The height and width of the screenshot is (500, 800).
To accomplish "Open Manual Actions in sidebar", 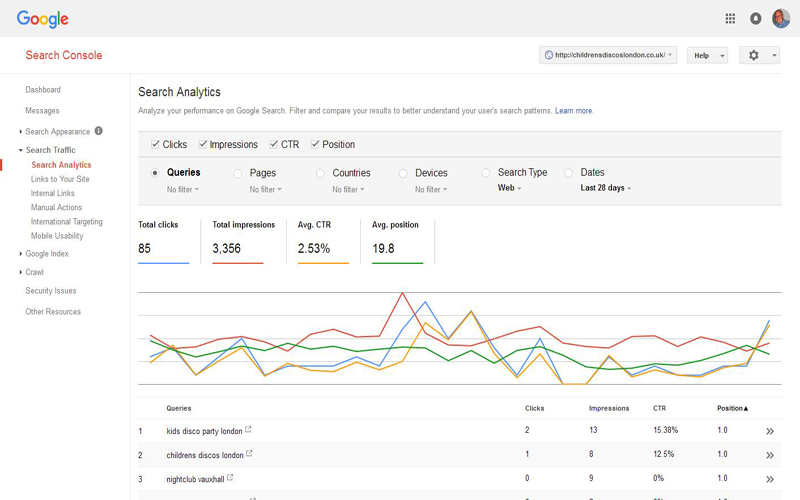I will pyautogui.click(x=56, y=208).
